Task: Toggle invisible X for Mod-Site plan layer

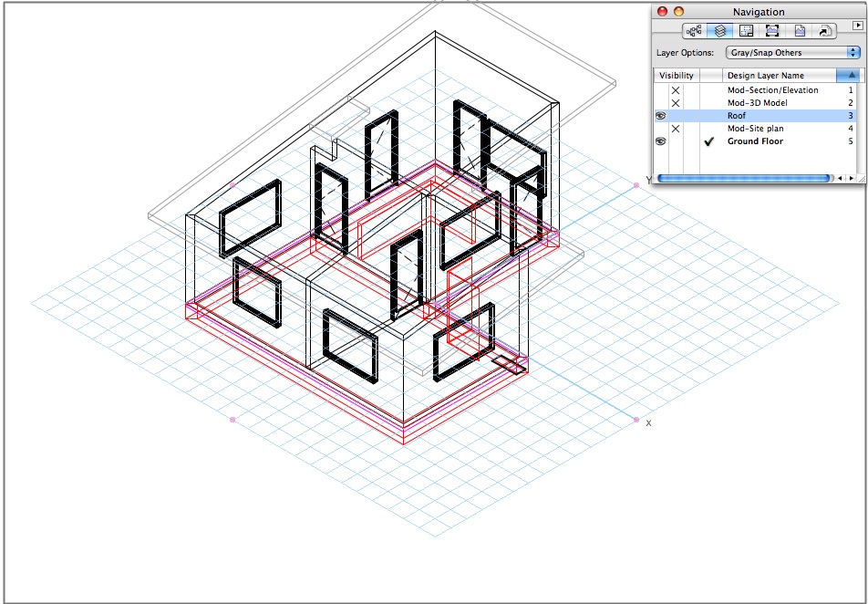Action: click(x=676, y=129)
